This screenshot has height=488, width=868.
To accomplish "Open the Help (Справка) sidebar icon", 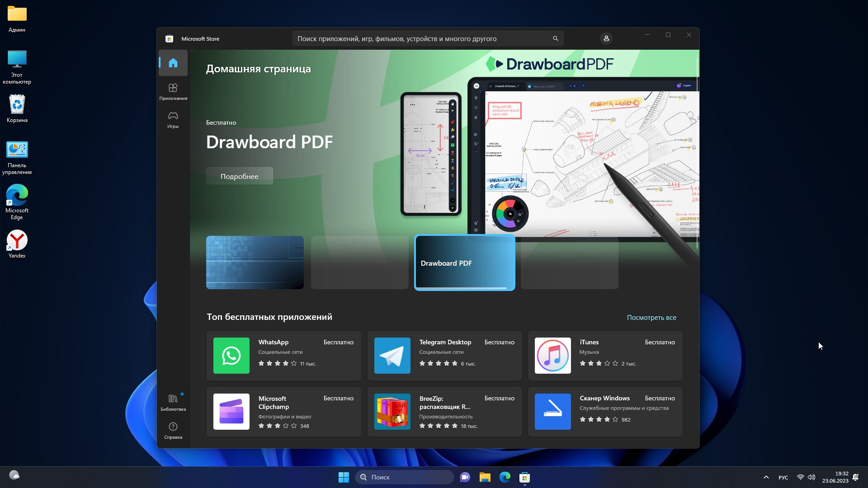I will (173, 430).
